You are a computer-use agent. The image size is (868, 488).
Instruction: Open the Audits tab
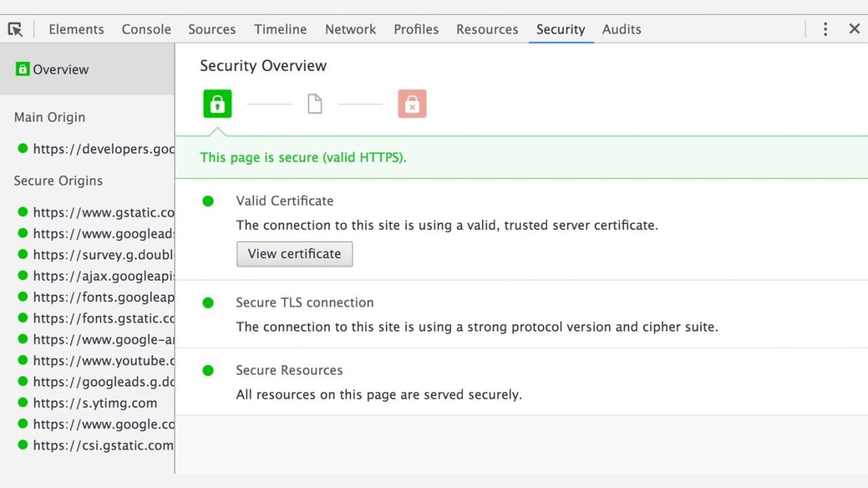[621, 29]
